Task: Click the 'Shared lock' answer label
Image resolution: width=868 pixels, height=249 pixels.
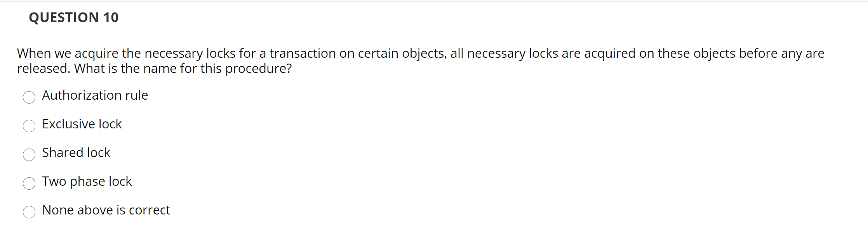Action: [76, 153]
